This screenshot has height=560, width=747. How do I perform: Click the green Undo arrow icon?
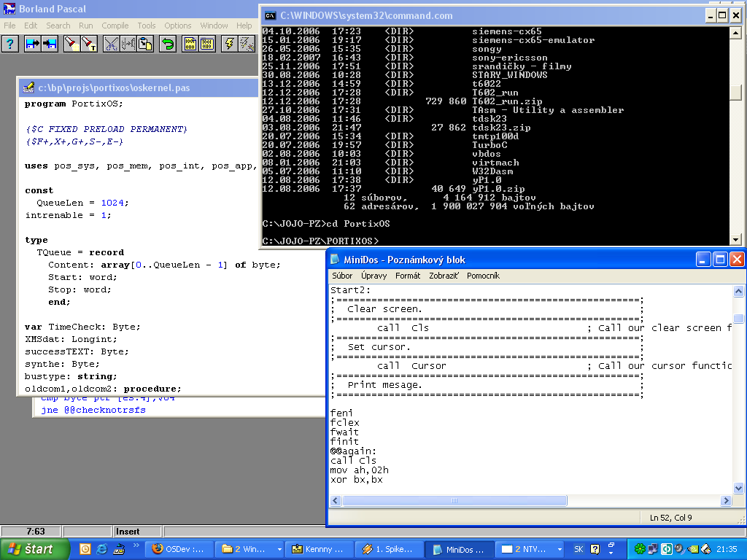[x=167, y=44]
